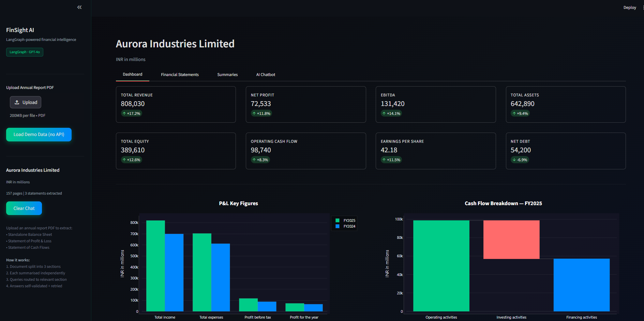Click the -6.9% net debt badge

tap(520, 160)
